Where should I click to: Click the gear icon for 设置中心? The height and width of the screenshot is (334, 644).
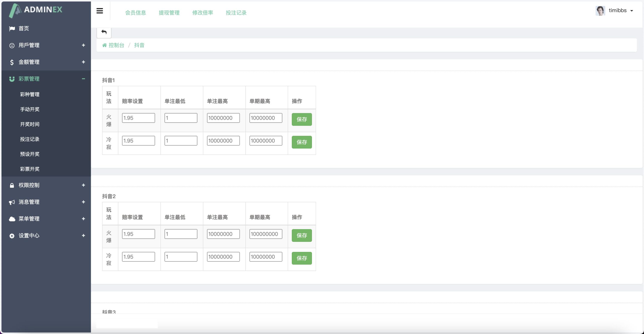(x=12, y=236)
